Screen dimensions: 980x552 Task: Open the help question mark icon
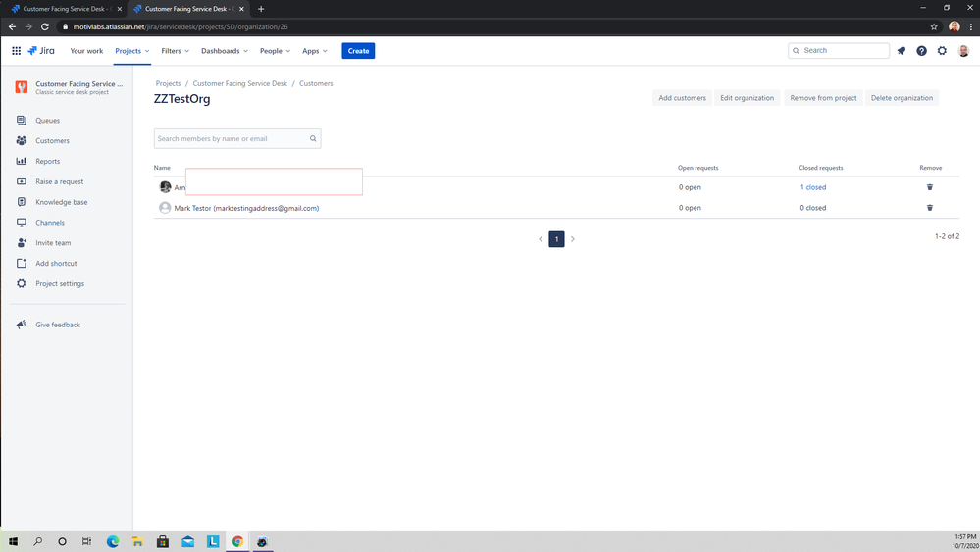click(x=921, y=51)
